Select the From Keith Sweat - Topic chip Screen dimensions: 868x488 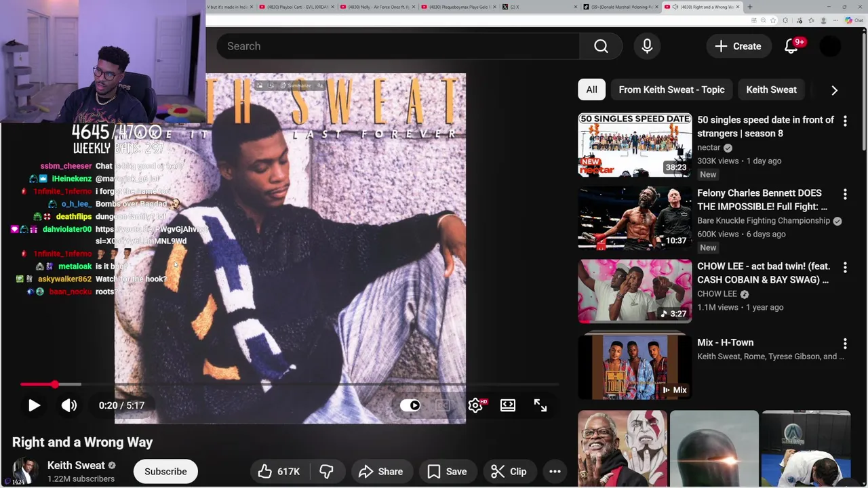pyautogui.click(x=671, y=89)
